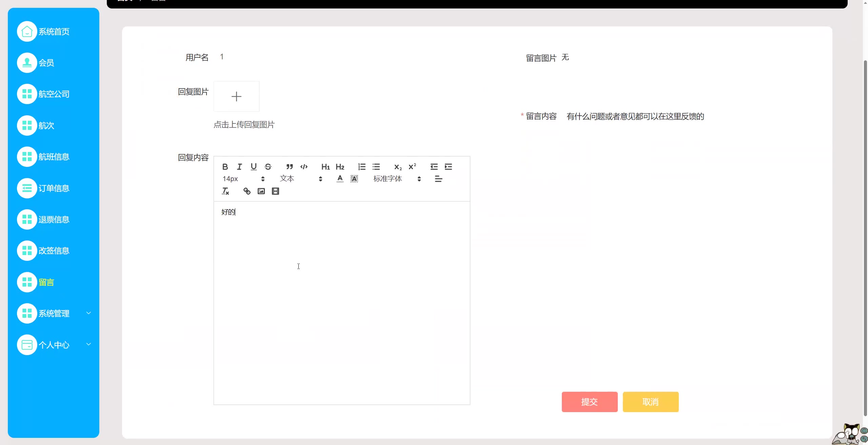Create an ordered numbered list
Viewport: 868px width, 445px height.
pyautogui.click(x=362, y=167)
